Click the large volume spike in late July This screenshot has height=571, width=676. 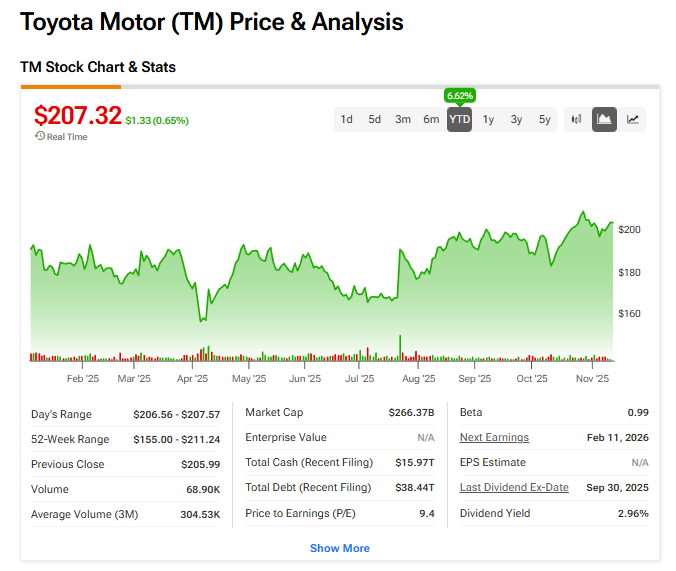(x=400, y=346)
